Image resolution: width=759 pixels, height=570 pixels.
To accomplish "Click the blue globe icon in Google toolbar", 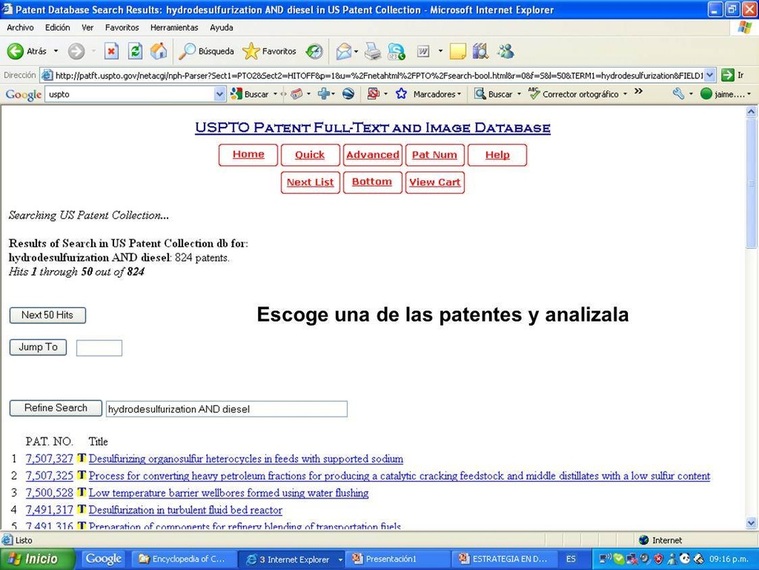I will (348, 94).
